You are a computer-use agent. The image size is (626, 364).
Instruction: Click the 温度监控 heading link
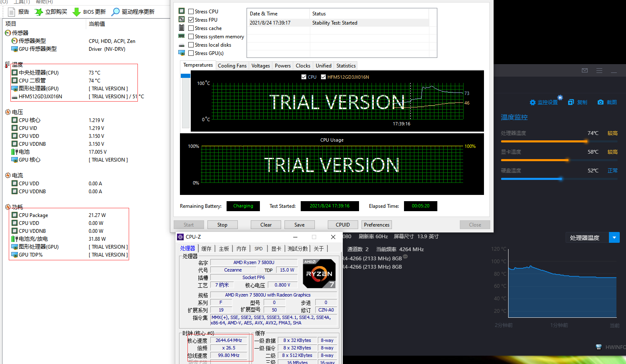tap(514, 117)
